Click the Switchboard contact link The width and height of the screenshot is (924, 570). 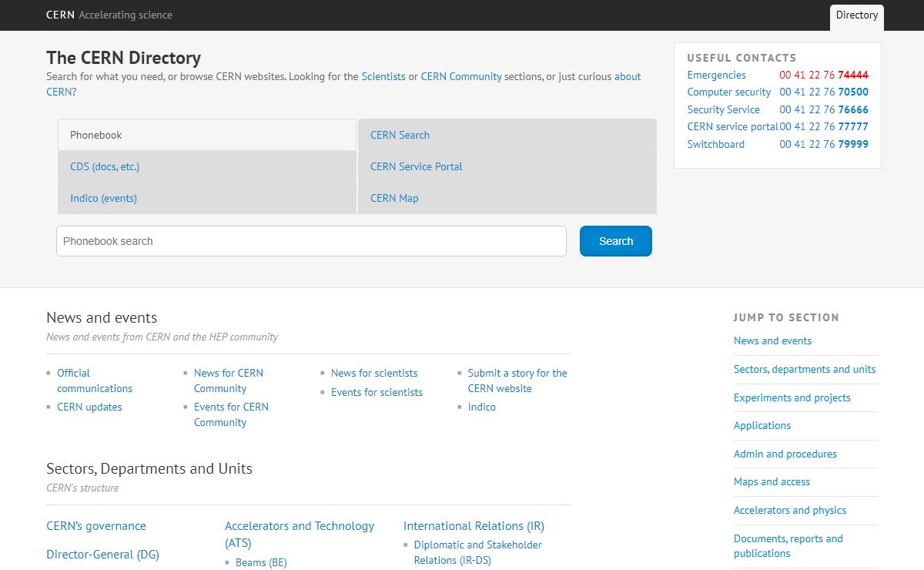pyautogui.click(x=716, y=144)
